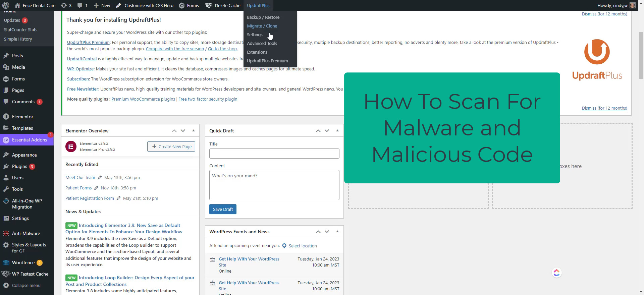Select Migrate / Clone menu entry
This screenshot has width=644, height=295.
(x=262, y=26)
